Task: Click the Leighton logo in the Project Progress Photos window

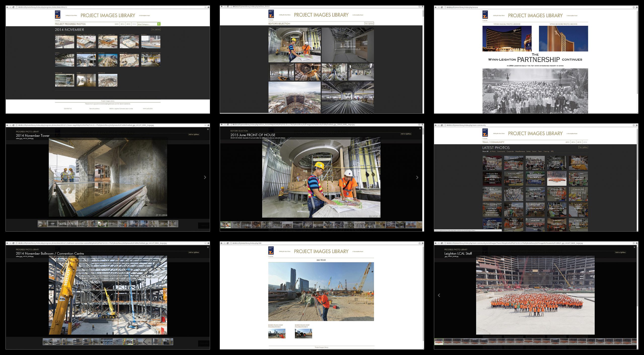Action: 58,15
